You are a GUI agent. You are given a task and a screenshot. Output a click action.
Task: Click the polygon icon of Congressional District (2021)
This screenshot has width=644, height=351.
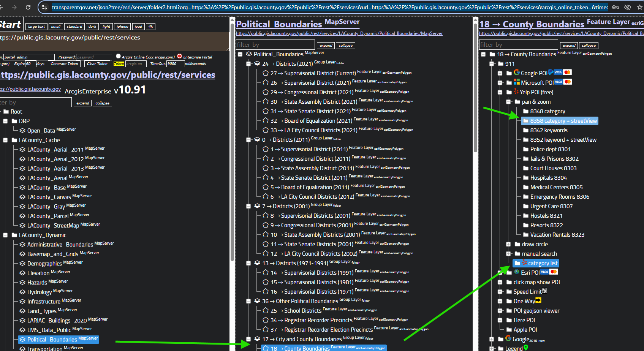click(x=266, y=92)
